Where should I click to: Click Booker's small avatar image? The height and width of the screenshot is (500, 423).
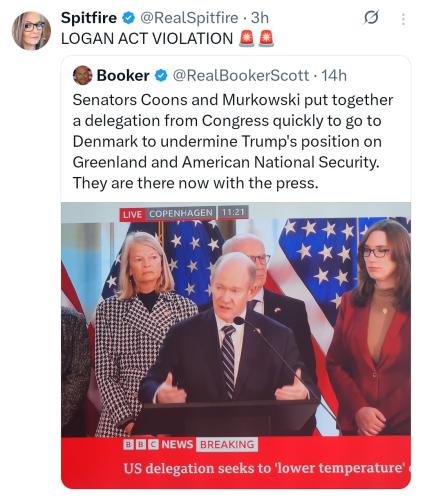coord(82,75)
